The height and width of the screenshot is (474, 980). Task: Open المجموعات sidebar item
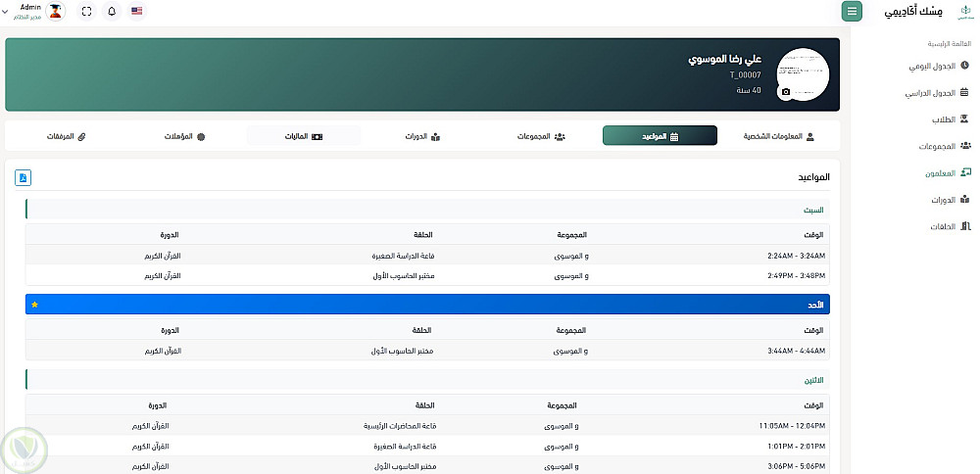click(945, 146)
